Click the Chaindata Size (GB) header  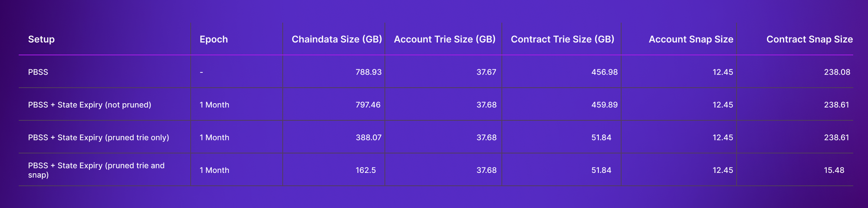[336, 39]
